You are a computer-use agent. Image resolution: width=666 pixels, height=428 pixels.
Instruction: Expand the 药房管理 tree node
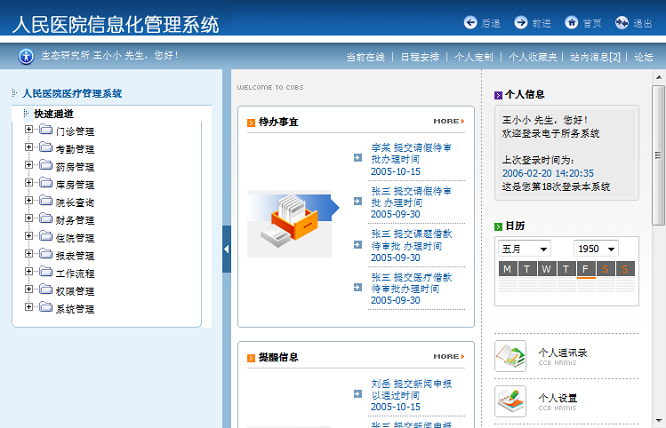tap(29, 166)
